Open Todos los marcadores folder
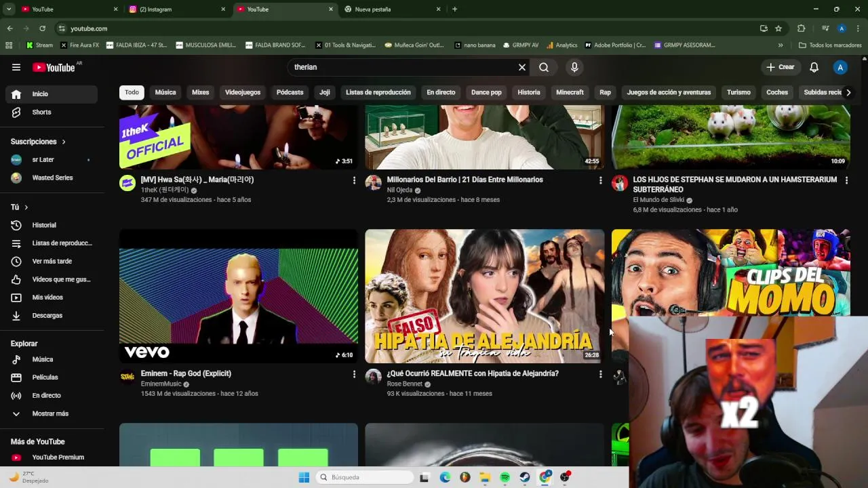Image resolution: width=868 pixels, height=488 pixels. pos(830,45)
